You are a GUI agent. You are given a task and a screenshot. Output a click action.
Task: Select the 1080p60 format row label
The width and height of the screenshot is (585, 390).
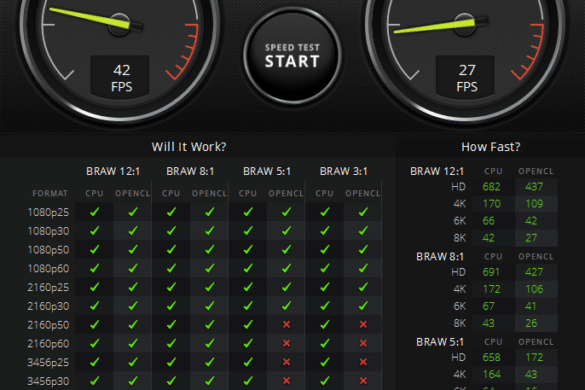[x=48, y=268]
